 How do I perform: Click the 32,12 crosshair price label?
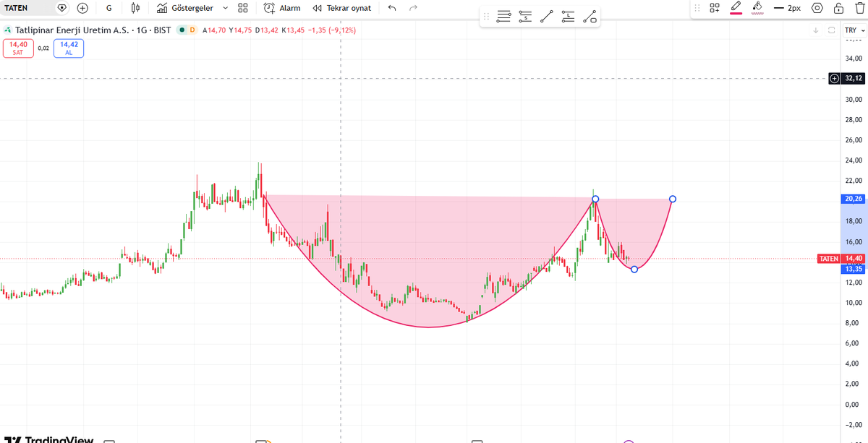coord(854,78)
